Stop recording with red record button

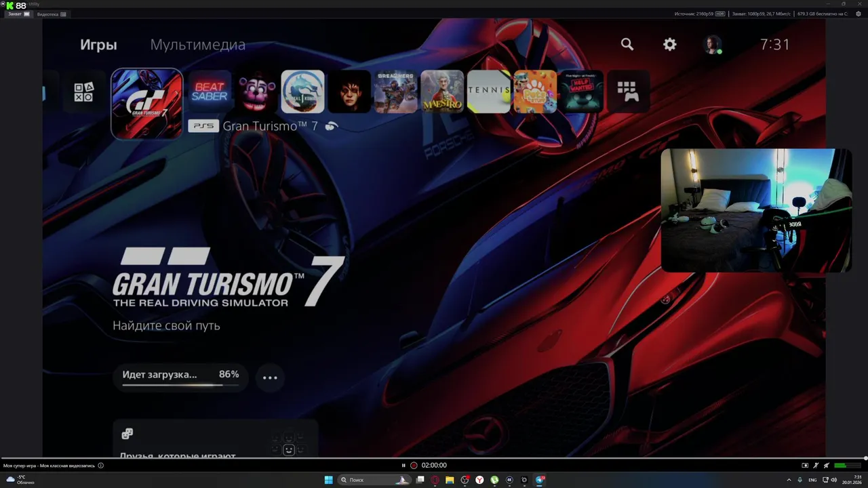[x=414, y=465]
